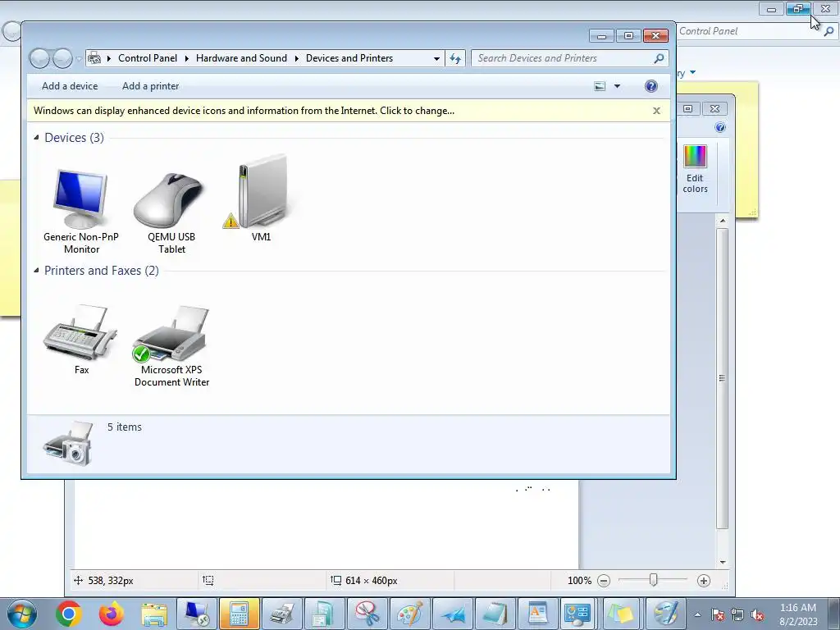
Task: Open recent pages dropdown next to Forward
Action: click(x=79, y=58)
